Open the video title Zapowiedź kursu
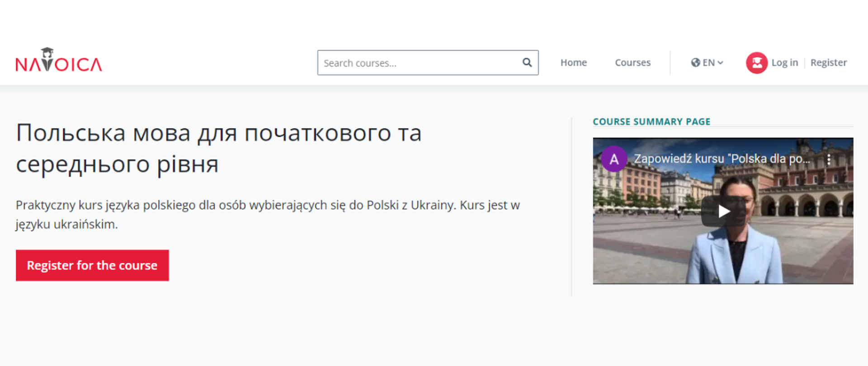This screenshot has width=868, height=366. [722, 159]
